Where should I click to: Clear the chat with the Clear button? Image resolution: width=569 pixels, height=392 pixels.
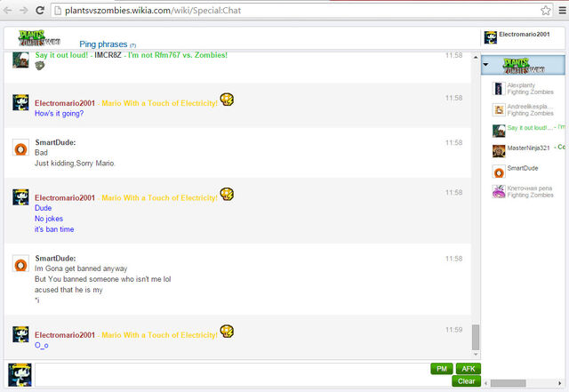[x=466, y=381]
